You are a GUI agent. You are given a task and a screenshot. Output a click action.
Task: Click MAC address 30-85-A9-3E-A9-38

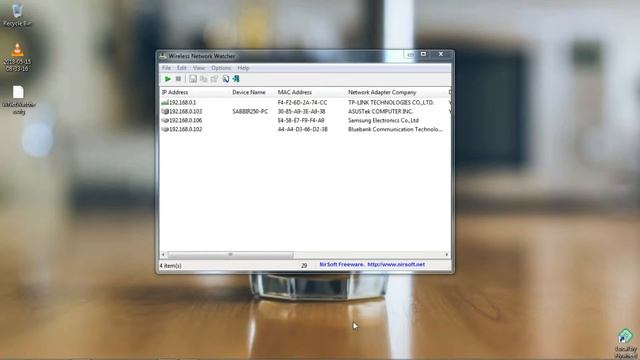pos(302,111)
